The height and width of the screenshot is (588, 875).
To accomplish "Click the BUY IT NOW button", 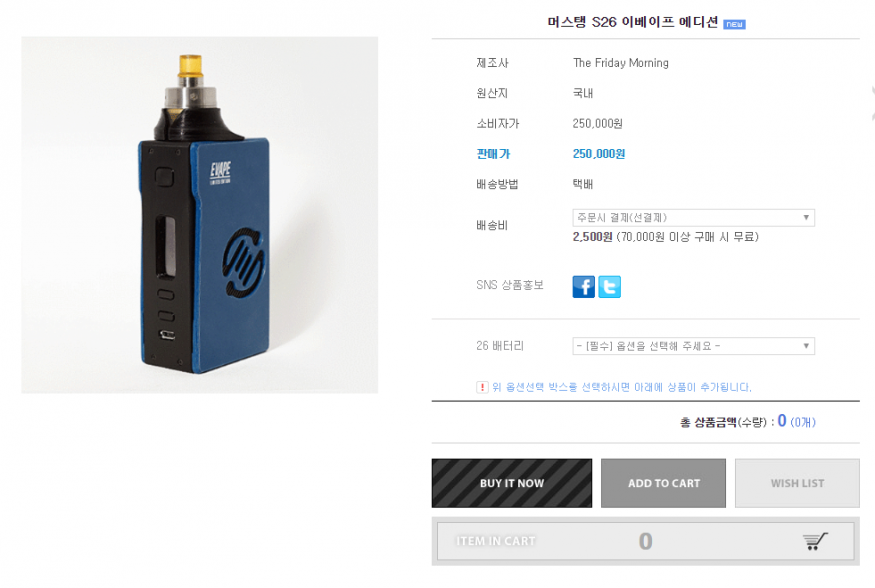I will pos(512,483).
